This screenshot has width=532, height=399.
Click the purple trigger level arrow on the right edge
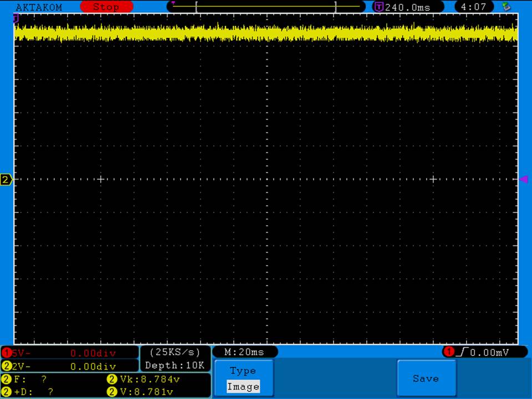pos(523,179)
